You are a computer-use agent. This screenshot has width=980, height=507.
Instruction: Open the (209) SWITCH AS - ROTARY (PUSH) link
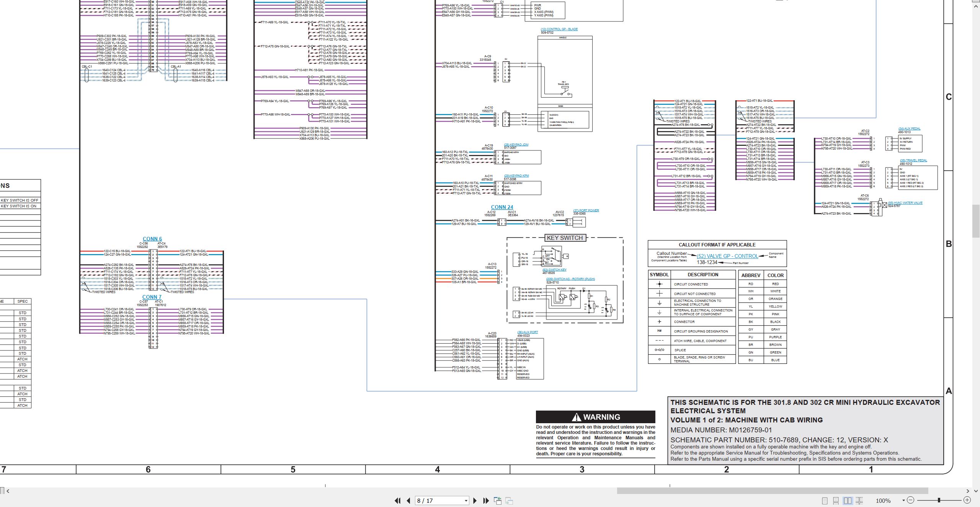pyautogui.click(x=570, y=279)
